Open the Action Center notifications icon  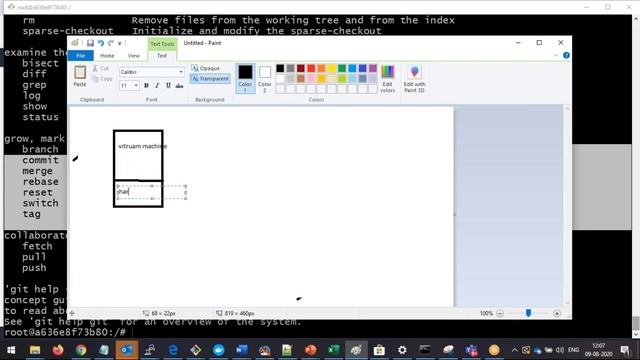(624, 350)
